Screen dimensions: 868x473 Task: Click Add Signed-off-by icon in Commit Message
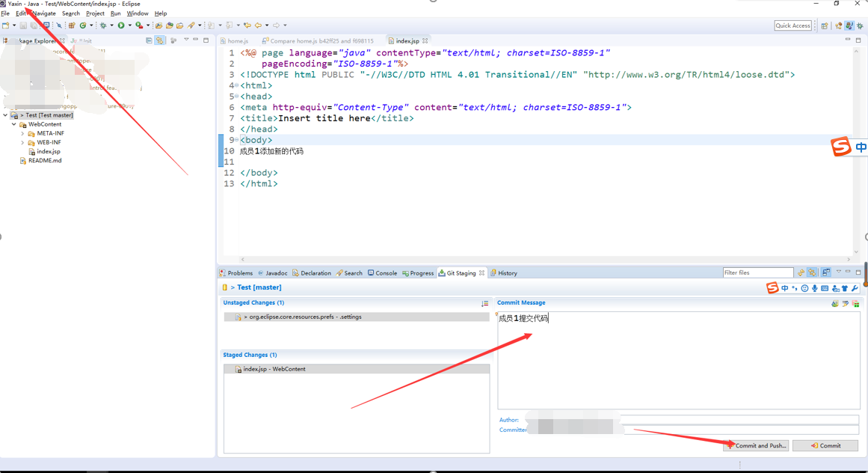coord(846,304)
